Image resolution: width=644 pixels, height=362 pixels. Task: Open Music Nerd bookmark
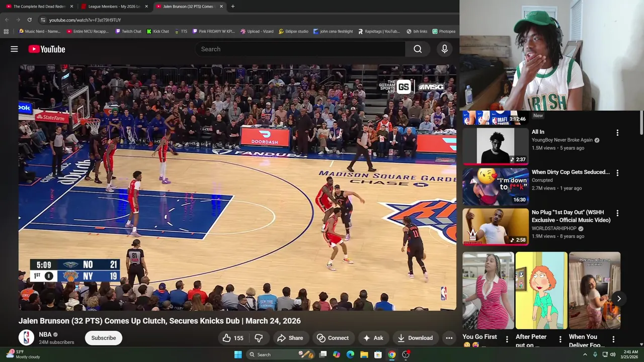click(40, 31)
